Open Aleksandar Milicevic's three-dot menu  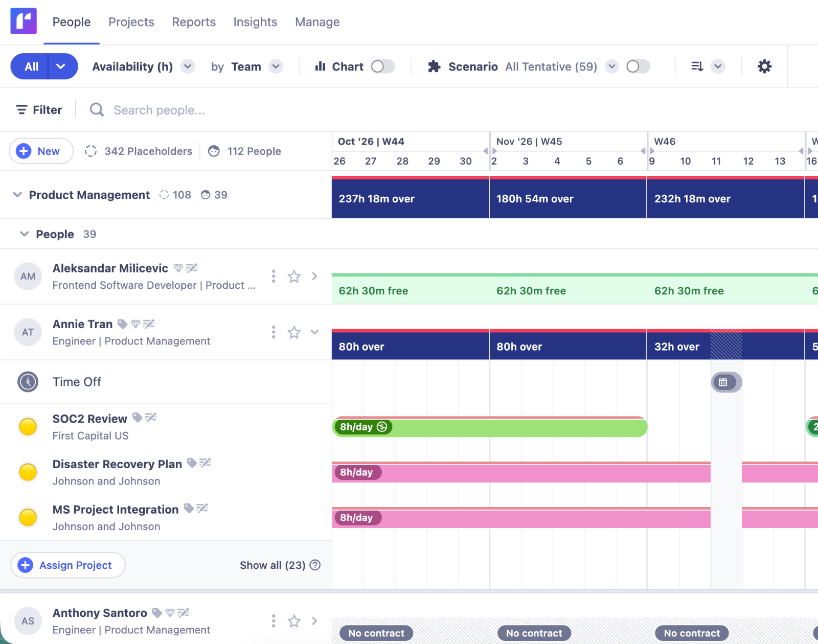(x=274, y=277)
